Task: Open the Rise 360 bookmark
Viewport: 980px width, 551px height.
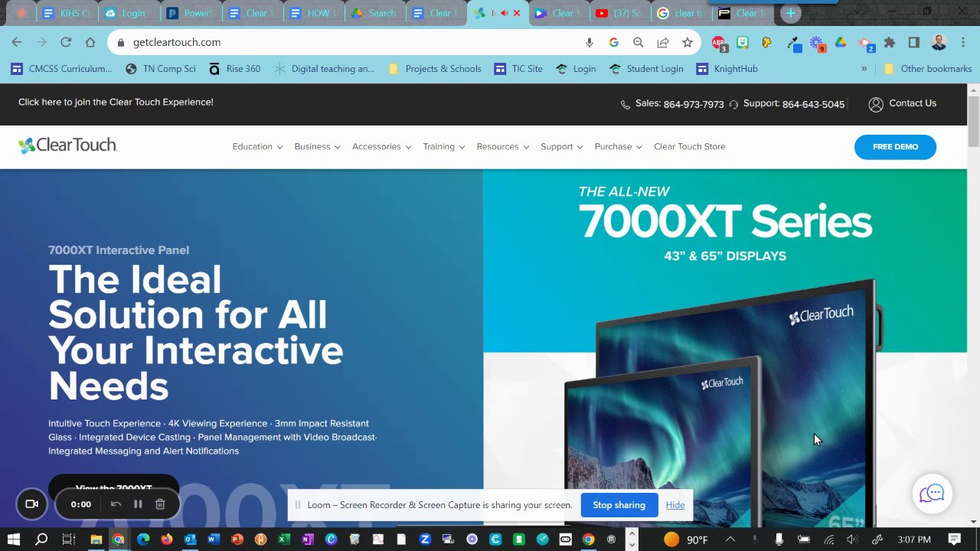Action: [x=234, y=69]
